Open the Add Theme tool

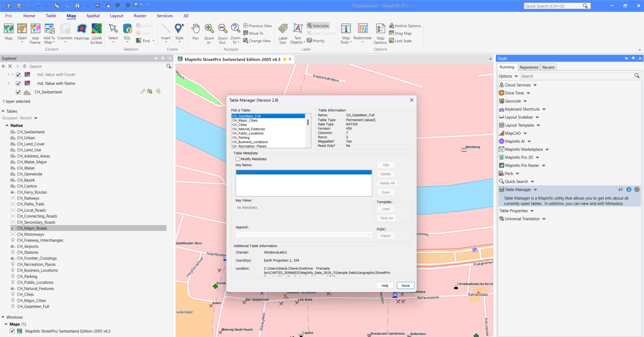35,34
